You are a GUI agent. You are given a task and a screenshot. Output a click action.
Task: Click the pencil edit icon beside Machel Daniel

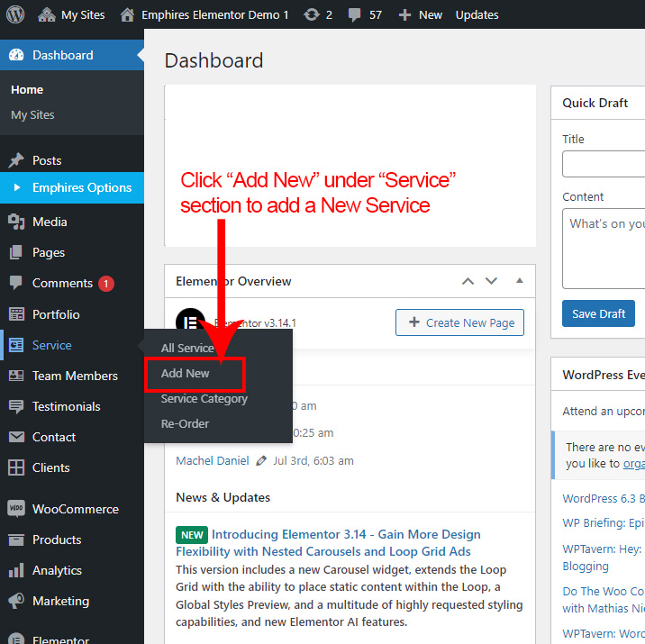click(261, 460)
